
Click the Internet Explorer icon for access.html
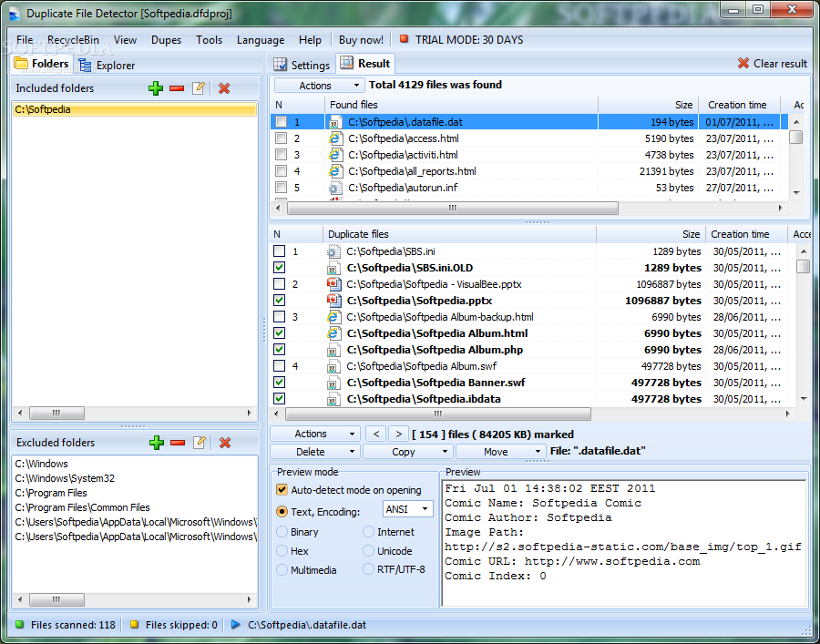[x=334, y=138]
